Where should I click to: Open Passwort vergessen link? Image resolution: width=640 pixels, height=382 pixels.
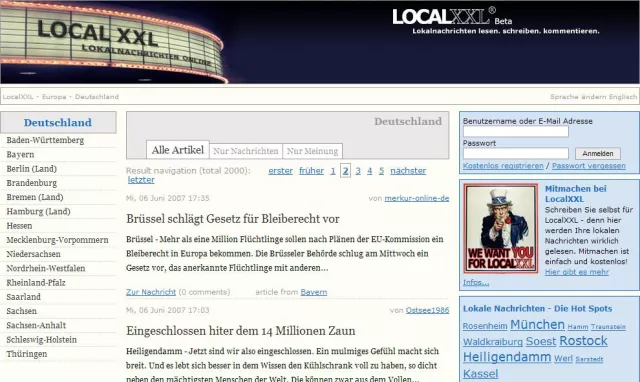pos(589,166)
